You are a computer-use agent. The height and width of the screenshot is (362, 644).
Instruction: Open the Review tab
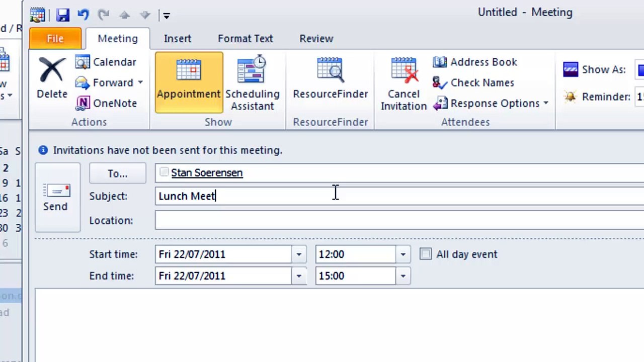(316, 39)
